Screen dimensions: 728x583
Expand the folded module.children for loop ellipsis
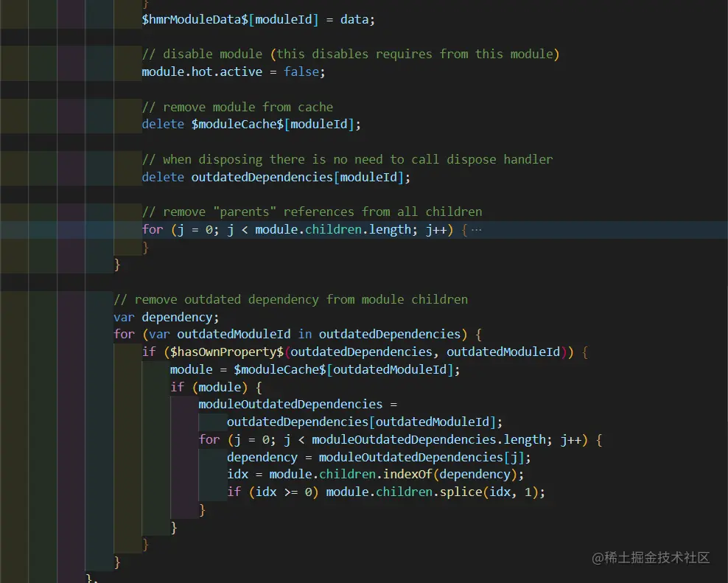click(476, 230)
